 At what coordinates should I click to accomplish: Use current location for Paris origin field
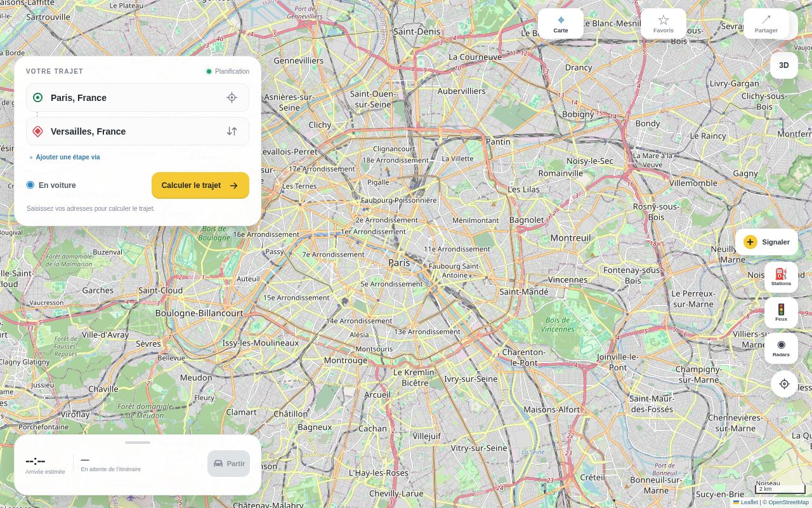tap(232, 97)
